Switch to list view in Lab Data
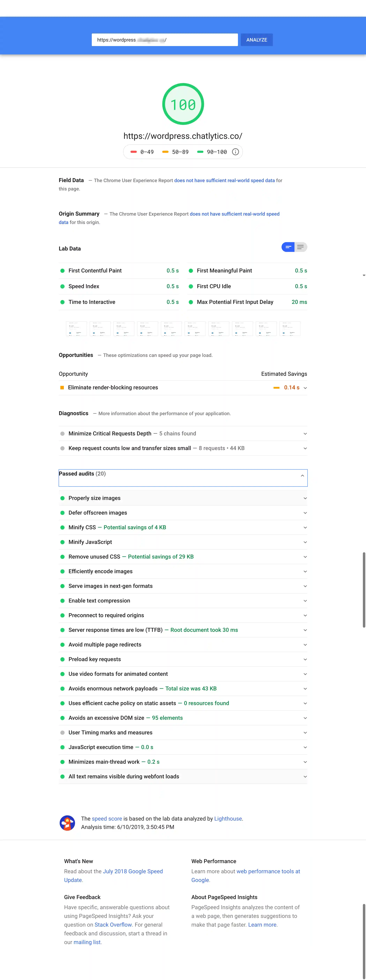Image resolution: width=366 pixels, height=980 pixels. pyautogui.click(x=301, y=247)
